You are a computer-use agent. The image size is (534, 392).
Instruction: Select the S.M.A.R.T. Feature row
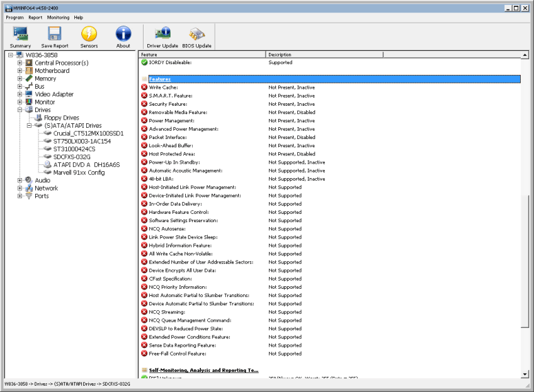click(170, 96)
